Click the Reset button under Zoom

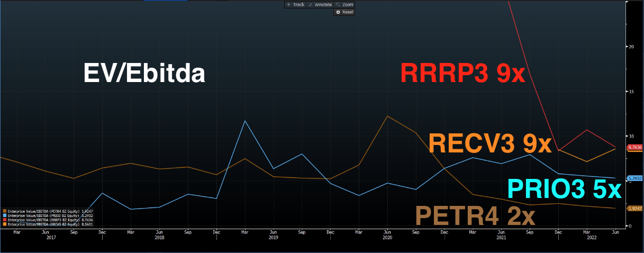click(344, 12)
